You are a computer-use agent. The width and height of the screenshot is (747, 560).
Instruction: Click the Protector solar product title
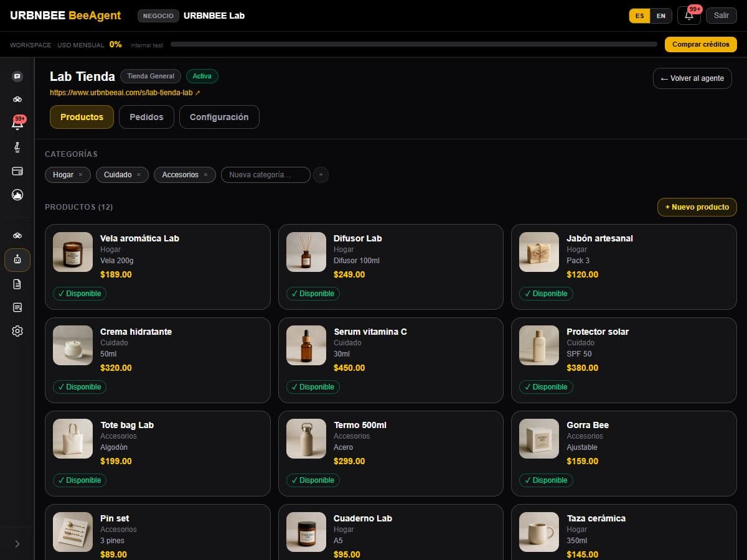[x=598, y=332]
